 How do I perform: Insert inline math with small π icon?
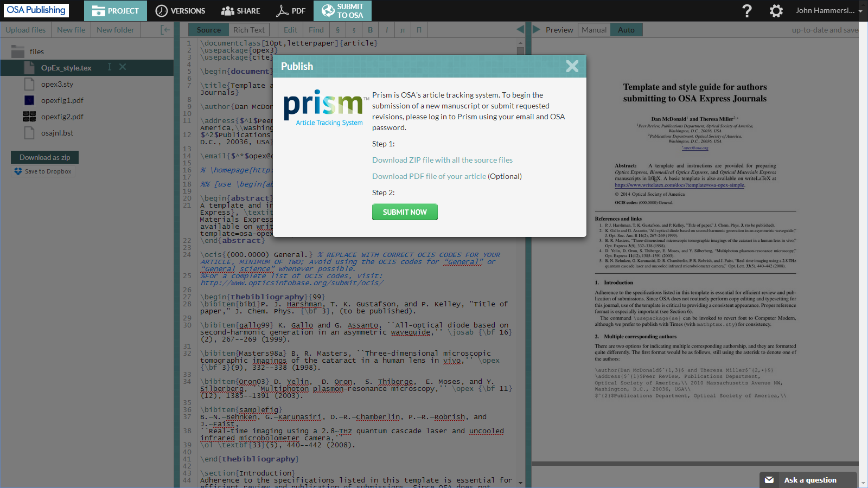coord(403,30)
